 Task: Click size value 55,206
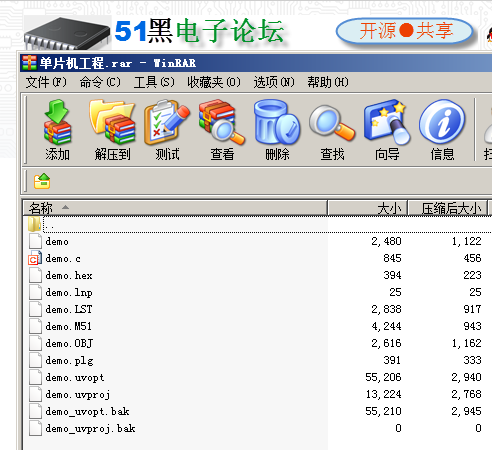tap(383, 377)
